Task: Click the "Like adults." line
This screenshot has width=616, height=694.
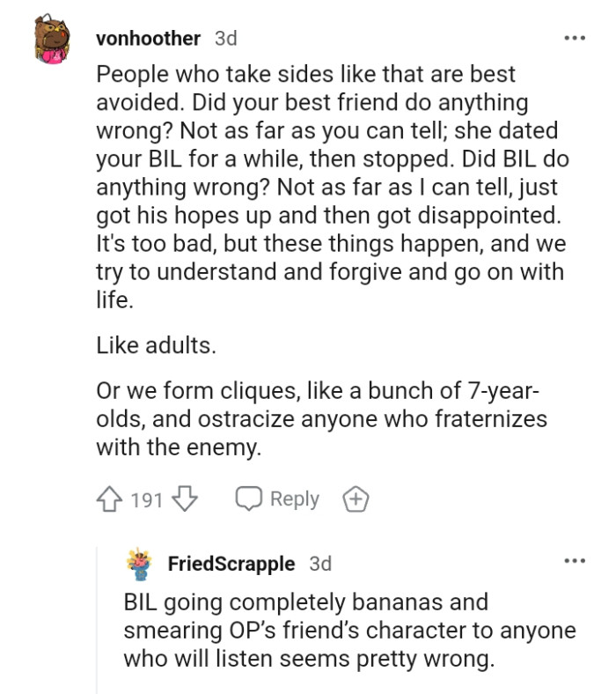Action: click(x=156, y=345)
